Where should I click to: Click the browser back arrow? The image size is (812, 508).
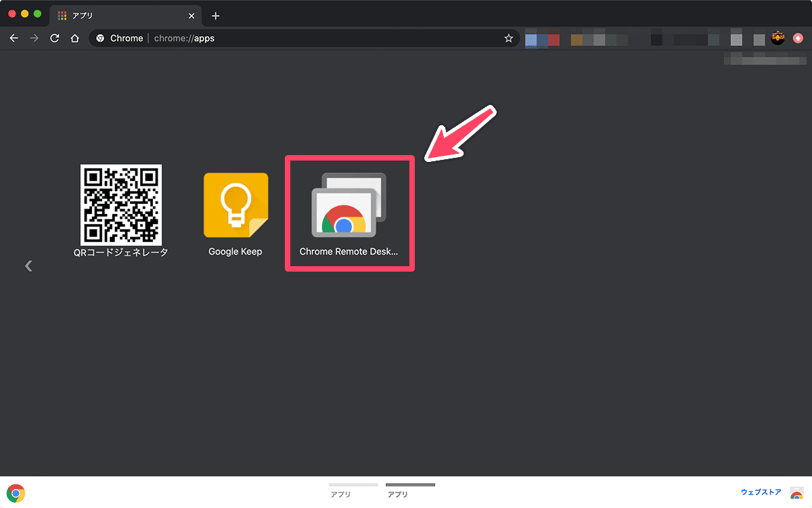[14, 39]
